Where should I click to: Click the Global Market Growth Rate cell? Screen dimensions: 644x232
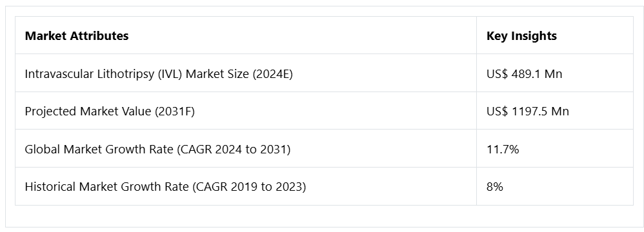tap(246, 149)
